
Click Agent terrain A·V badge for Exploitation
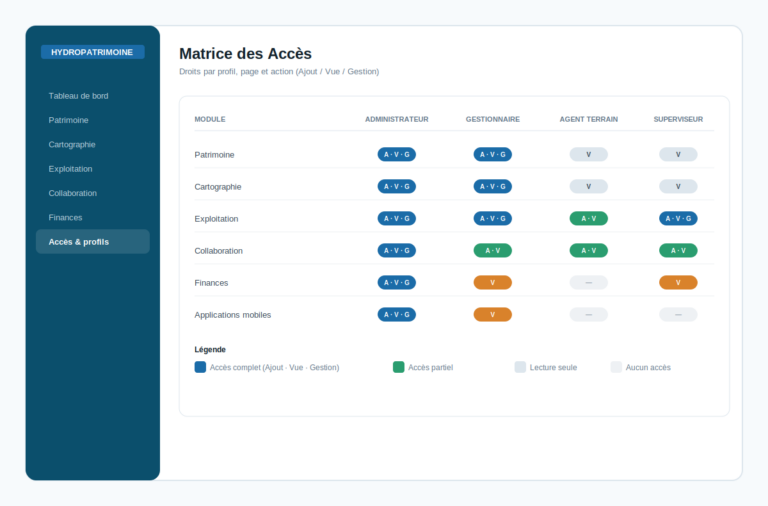point(589,218)
